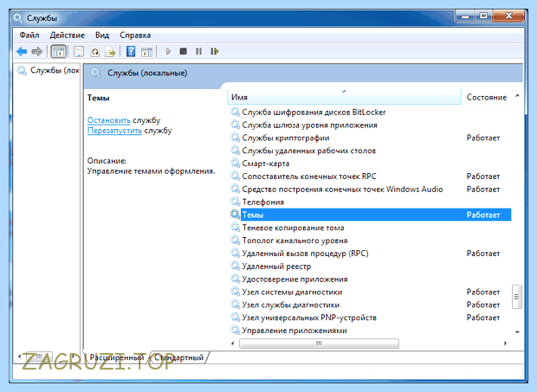
Task: Click services list horizontal scroll left arrow
Action: tap(233, 343)
